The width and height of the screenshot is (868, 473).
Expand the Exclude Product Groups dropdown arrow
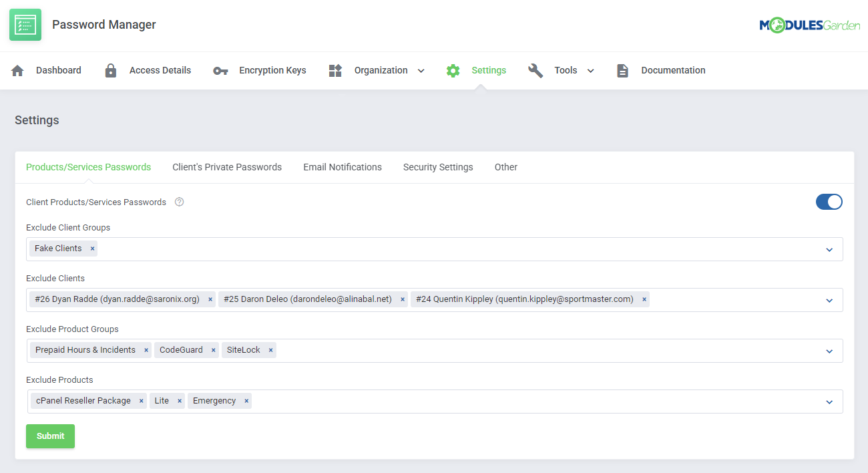(829, 351)
